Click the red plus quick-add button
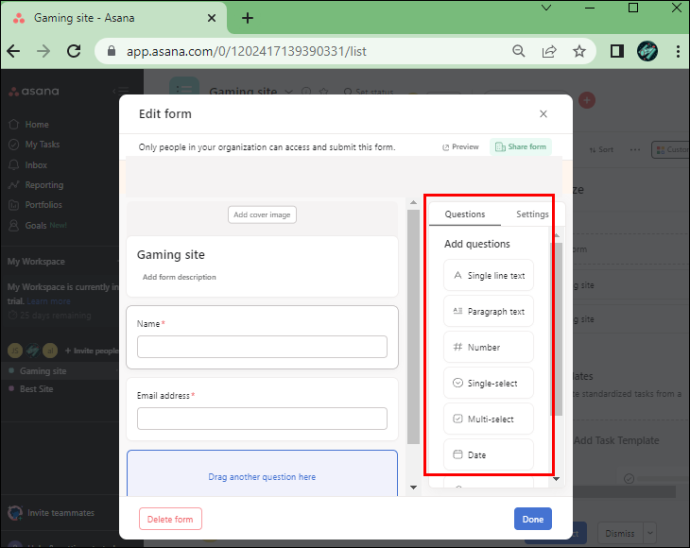This screenshot has width=690, height=548. click(587, 100)
